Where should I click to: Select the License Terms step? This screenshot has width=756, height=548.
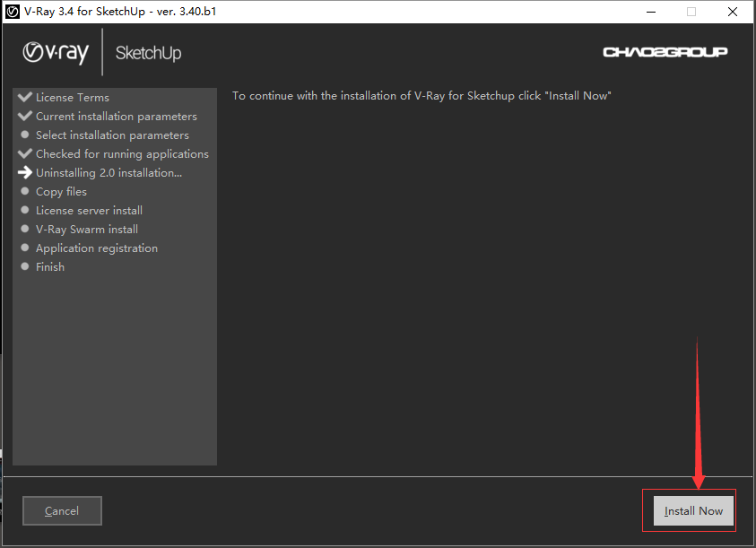(72, 97)
